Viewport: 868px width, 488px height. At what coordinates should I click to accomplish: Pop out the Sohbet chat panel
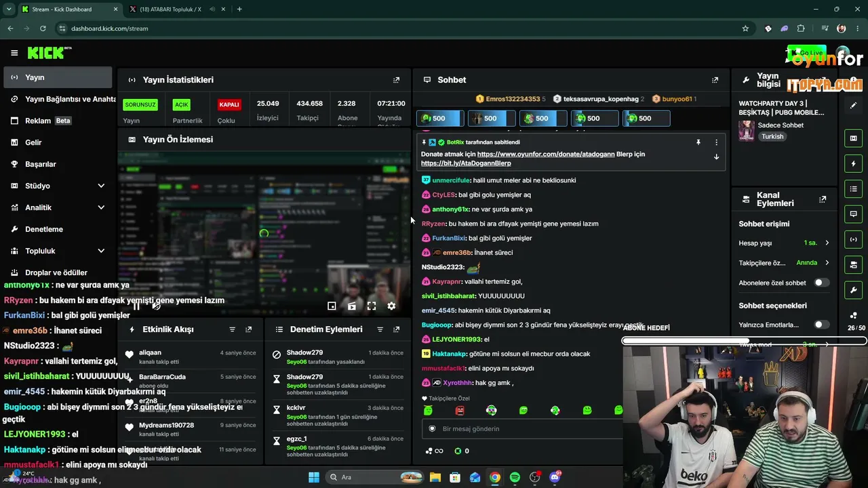click(x=715, y=80)
